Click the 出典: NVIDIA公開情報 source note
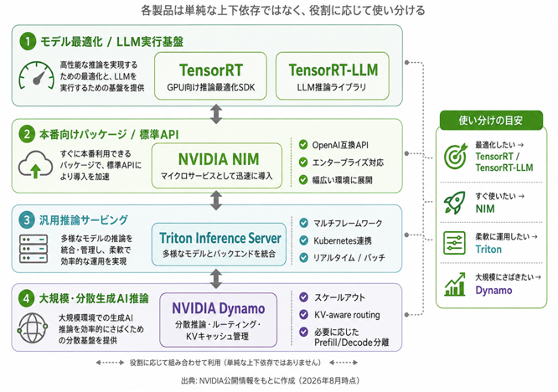The image size is (558, 392). 270,380
